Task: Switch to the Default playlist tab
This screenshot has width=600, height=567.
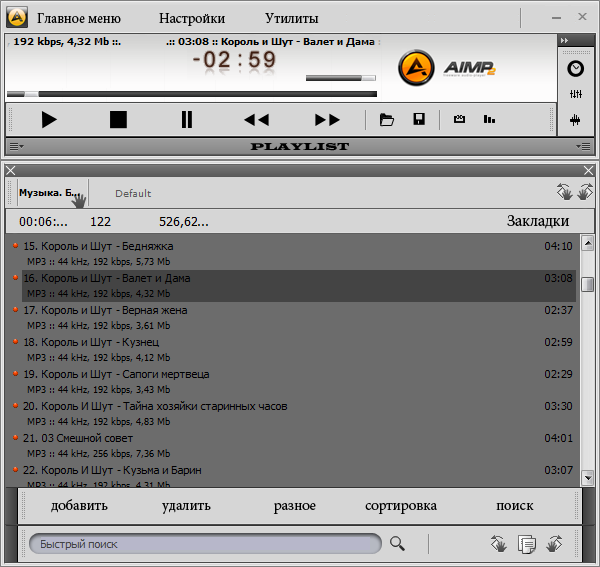Action: point(133,194)
